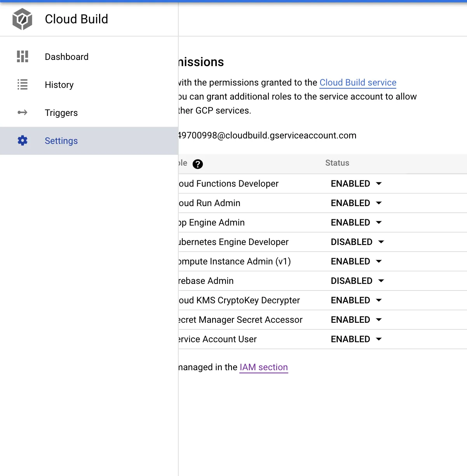Image resolution: width=467 pixels, height=476 pixels.
Task: Open Service Account User status dropdown
Action: click(x=356, y=339)
